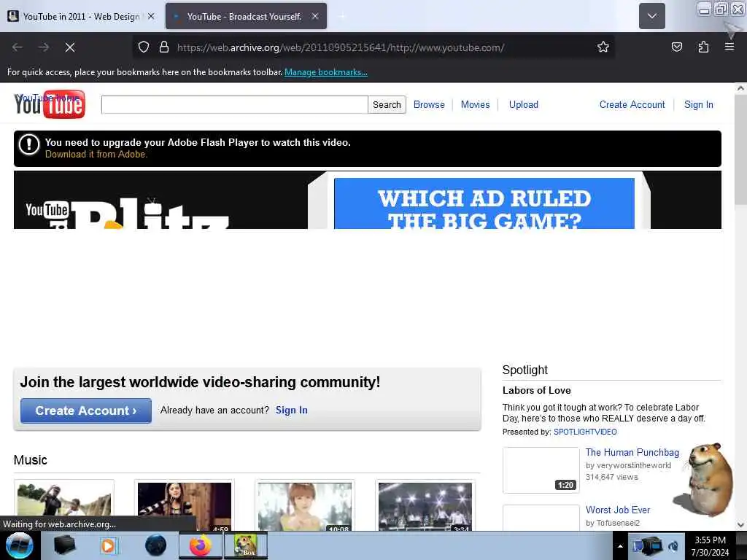Click the Music thumbnail with guitar girl
The height and width of the screenshot is (560, 747).
185,505
